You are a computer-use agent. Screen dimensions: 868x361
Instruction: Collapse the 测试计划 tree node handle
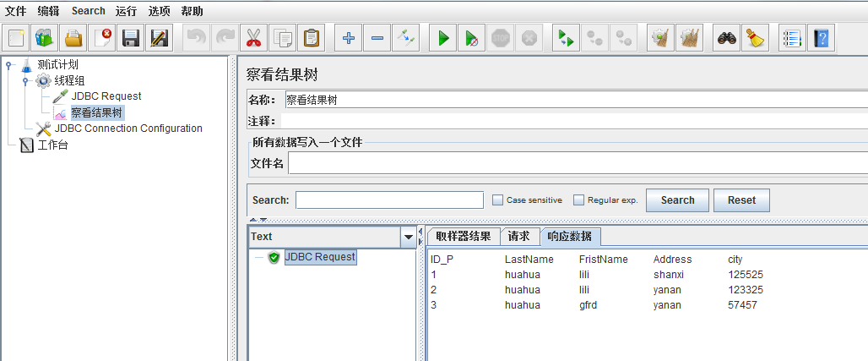(8, 65)
